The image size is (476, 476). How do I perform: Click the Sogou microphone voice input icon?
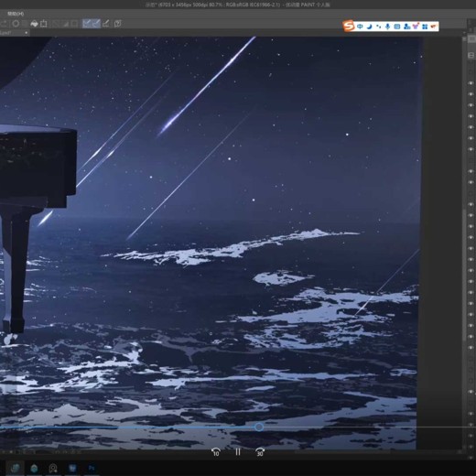pos(387,27)
